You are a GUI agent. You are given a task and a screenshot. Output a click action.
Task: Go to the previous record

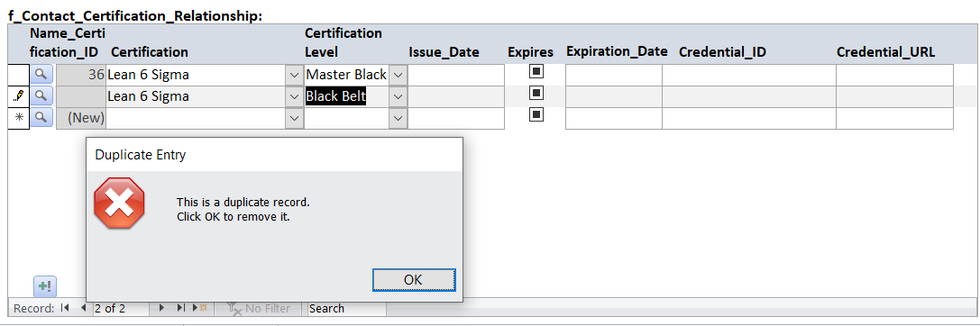click(83, 308)
